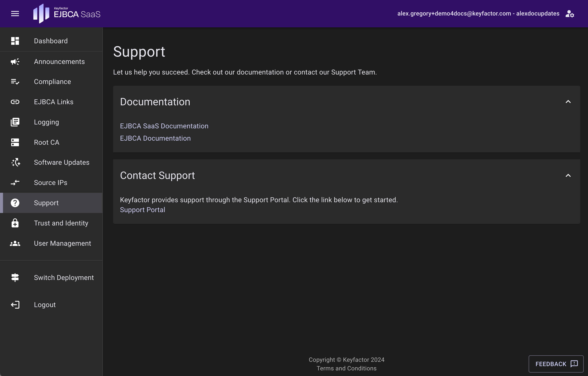Click the Announcements megaphone icon
Image resolution: width=588 pixels, height=376 pixels.
[x=15, y=62]
